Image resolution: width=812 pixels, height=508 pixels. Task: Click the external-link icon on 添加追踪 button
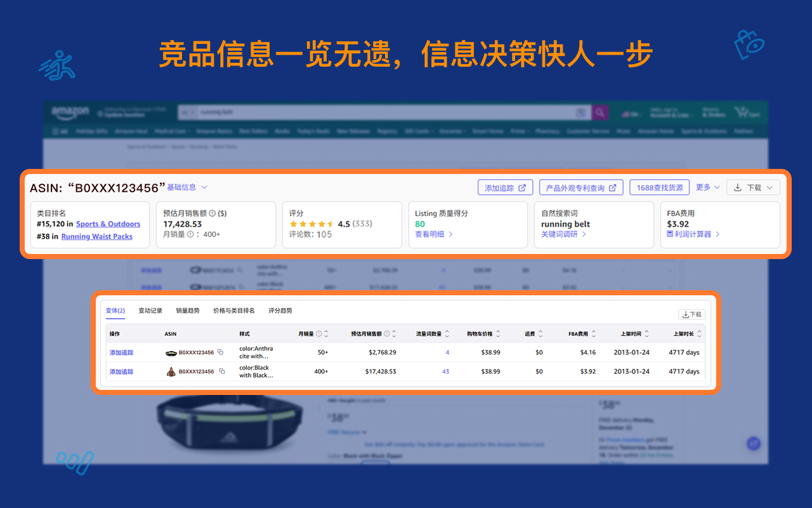[523, 187]
